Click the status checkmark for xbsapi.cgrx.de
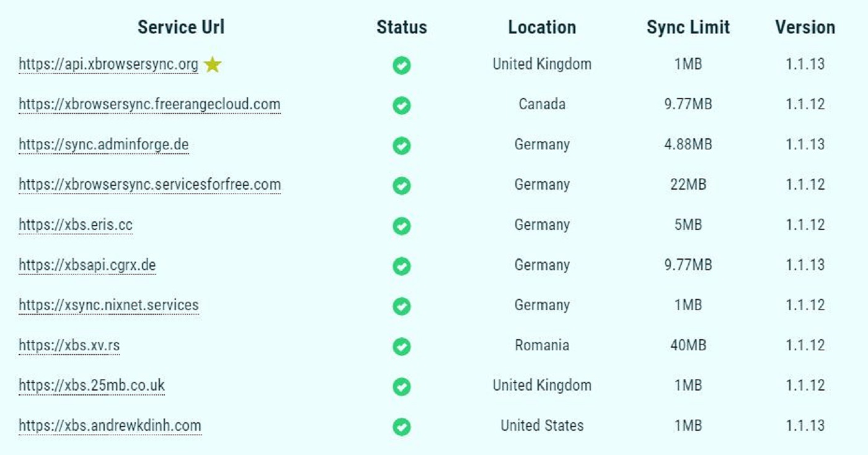This screenshot has height=455, width=868. [402, 266]
